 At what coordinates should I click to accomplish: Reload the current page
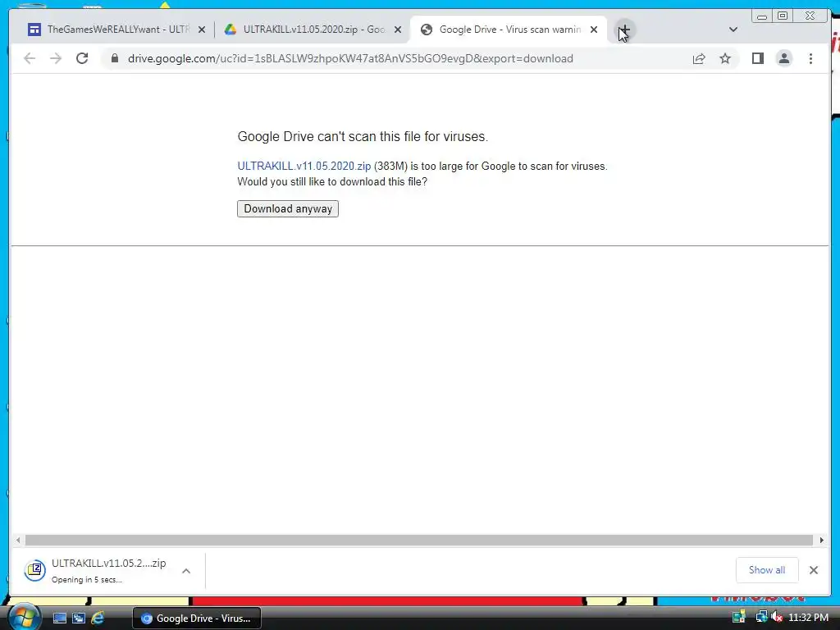[82, 58]
